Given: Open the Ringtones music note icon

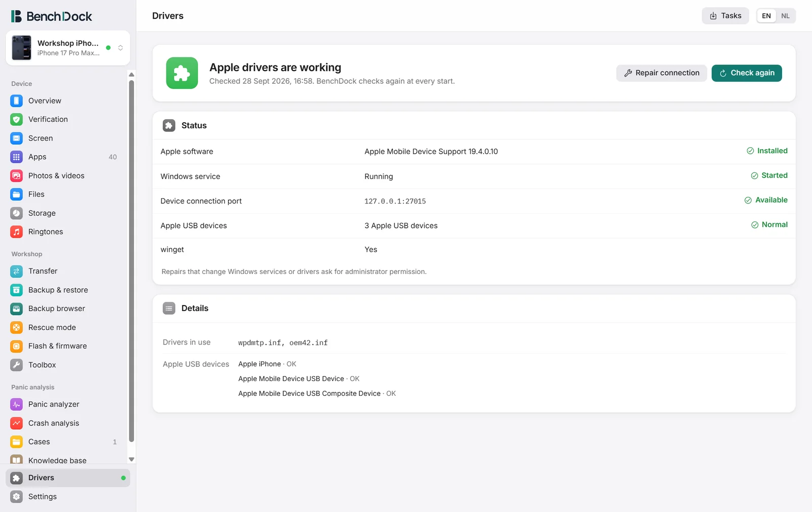Looking at the screenshot, I should pyautogui.click(x=17, y=232).
